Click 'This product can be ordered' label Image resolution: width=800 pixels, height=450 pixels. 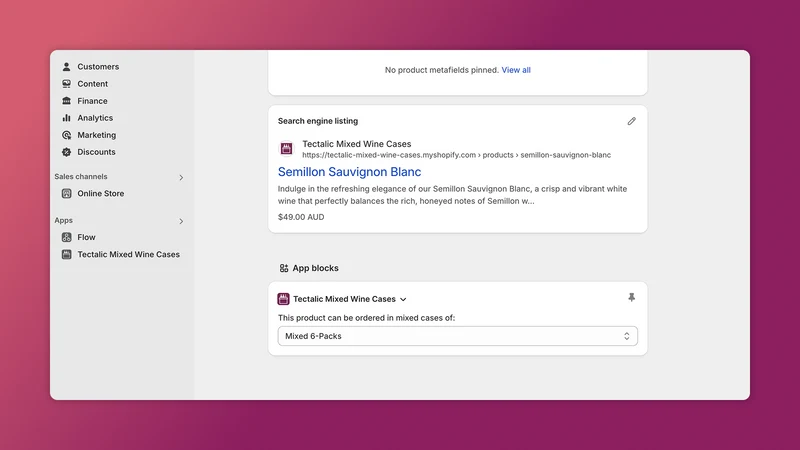coord(366,318)
